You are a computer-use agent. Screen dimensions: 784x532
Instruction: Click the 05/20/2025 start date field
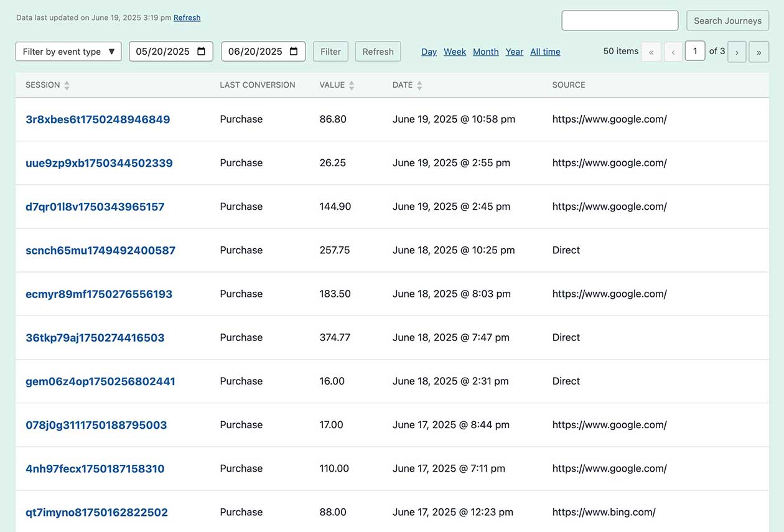[x=171, y=52]
